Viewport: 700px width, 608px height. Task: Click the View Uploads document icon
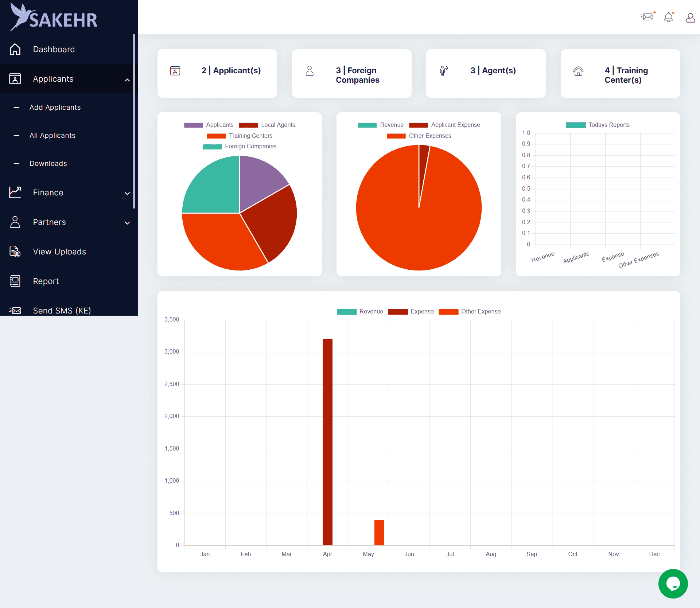15,252
